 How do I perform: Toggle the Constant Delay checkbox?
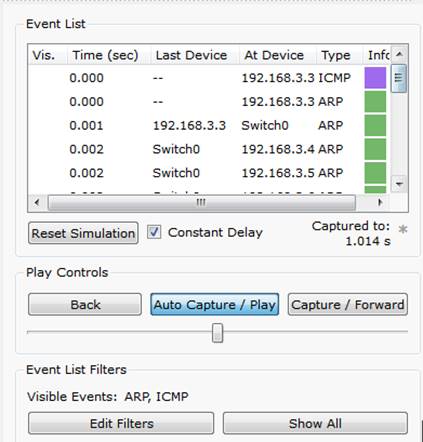(x=154, y=232)
